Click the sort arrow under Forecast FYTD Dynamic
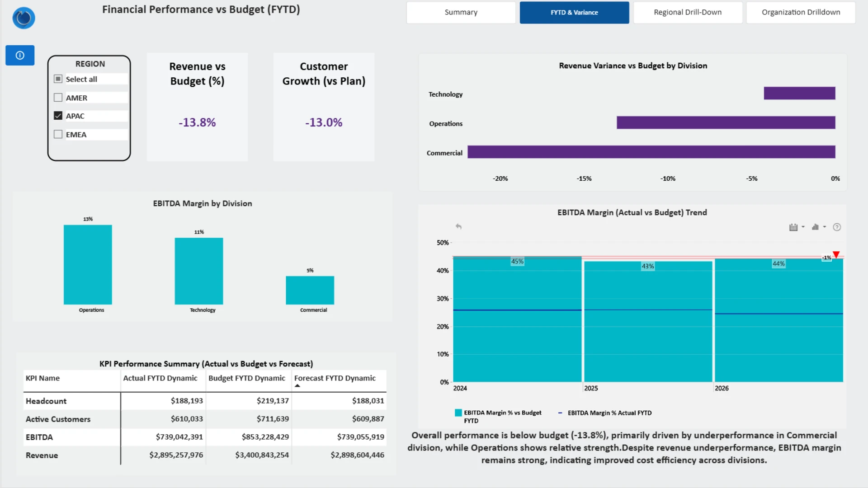This screenshot has width=868, height=488. (297, 386)
